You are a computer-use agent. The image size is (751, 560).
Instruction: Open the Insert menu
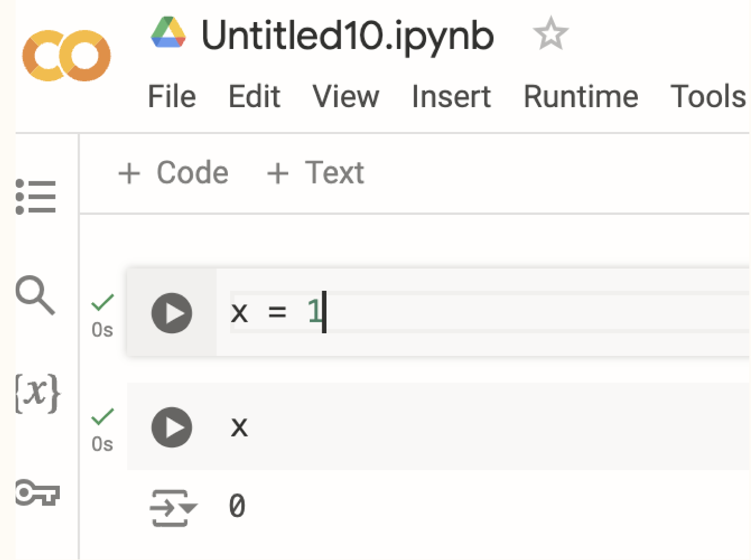451,97
